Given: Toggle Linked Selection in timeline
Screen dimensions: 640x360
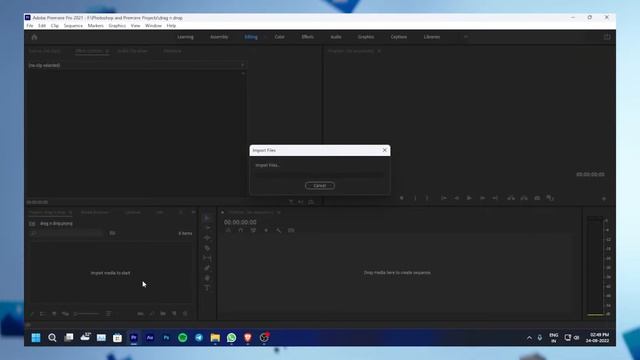Looking at the screenshot, I should 253,231.
